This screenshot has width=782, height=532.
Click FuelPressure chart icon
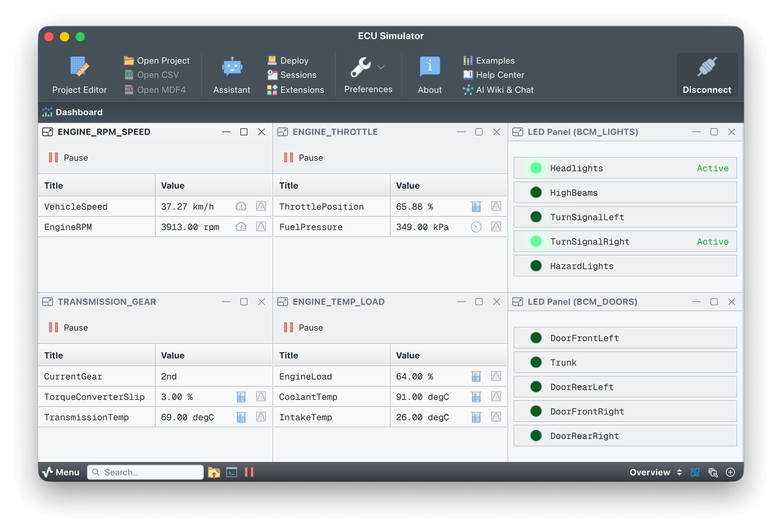pos(496,227)
